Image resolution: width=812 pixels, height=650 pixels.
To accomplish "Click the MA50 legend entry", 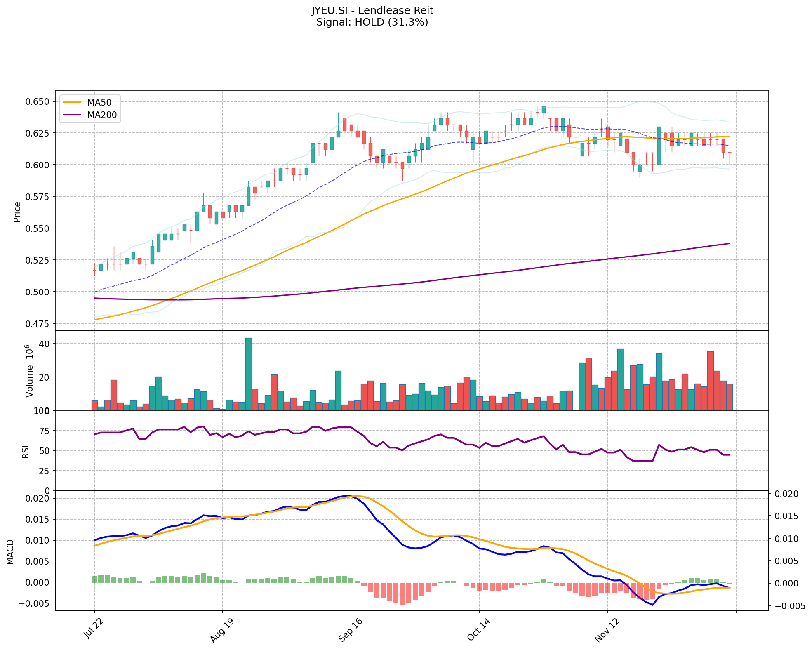I will click(99, 102).
